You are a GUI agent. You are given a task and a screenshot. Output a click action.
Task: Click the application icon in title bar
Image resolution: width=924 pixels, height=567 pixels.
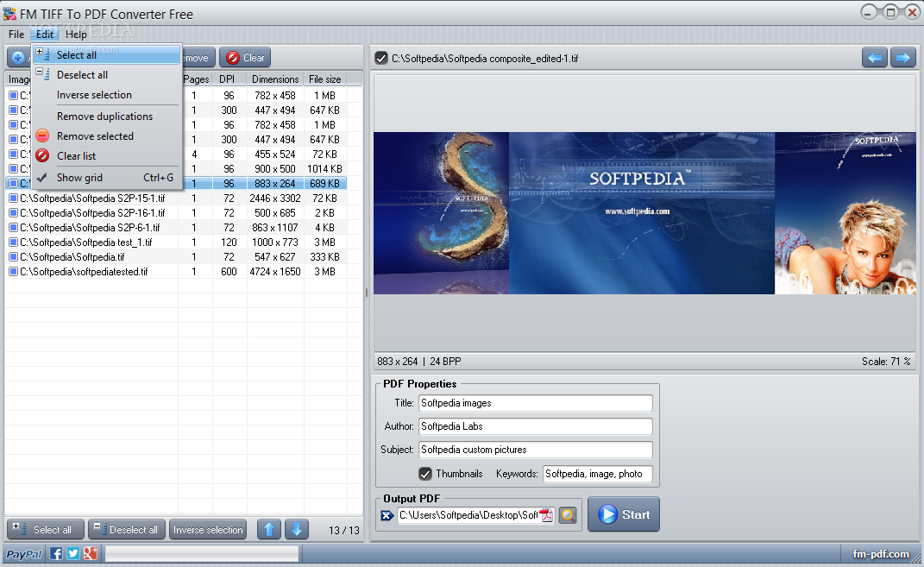[9, 13]
